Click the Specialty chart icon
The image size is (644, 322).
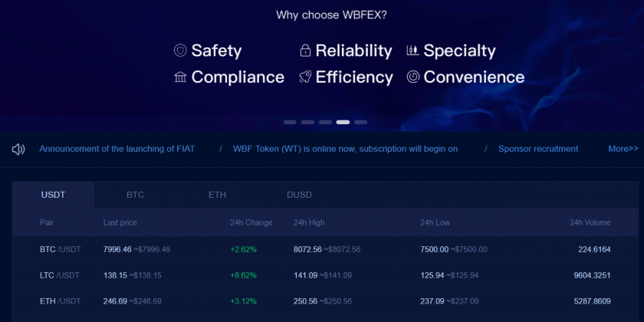[x=412, y=51]
